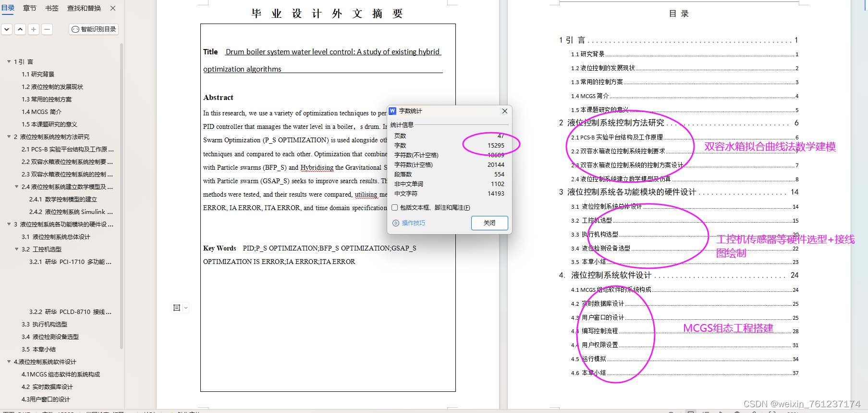Collapse the '3 液位控制系统各功能模块' node
This screenshot has width=868, height=413.
(x=9, y=224)
